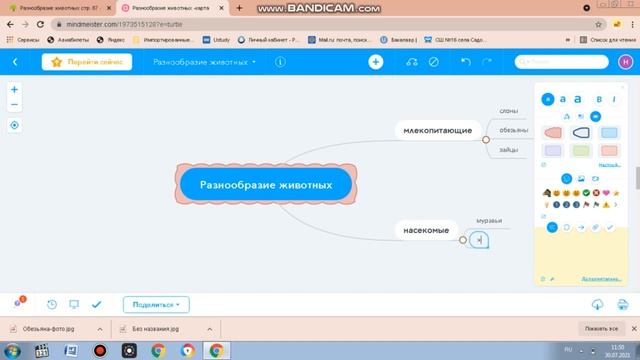Viewport: 640px width, 360px height.
Task: Switch to the image tab in sidebar
Action: pyautogui.click(x=581, y=178)
